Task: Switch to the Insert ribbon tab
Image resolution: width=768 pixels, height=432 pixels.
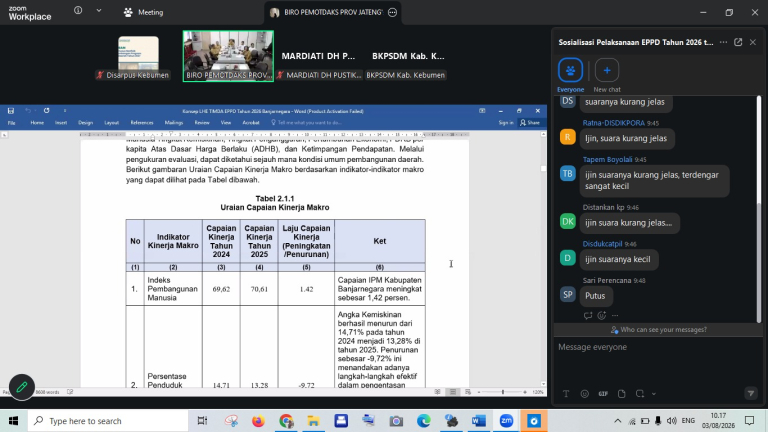Action: click(61, 123)
